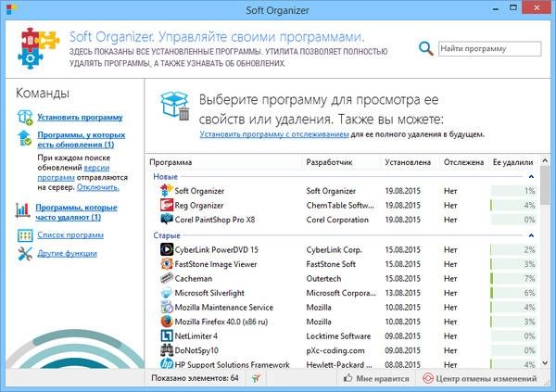Viewport: 556px width, 392px height.
Task: Click the Locktime Software developer cell
Action: (338, 336)
